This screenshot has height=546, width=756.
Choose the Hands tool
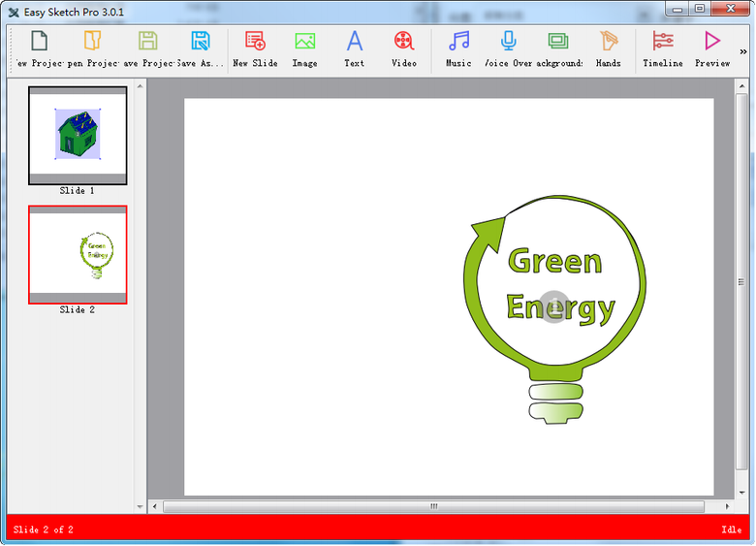[x=608, y=42]
